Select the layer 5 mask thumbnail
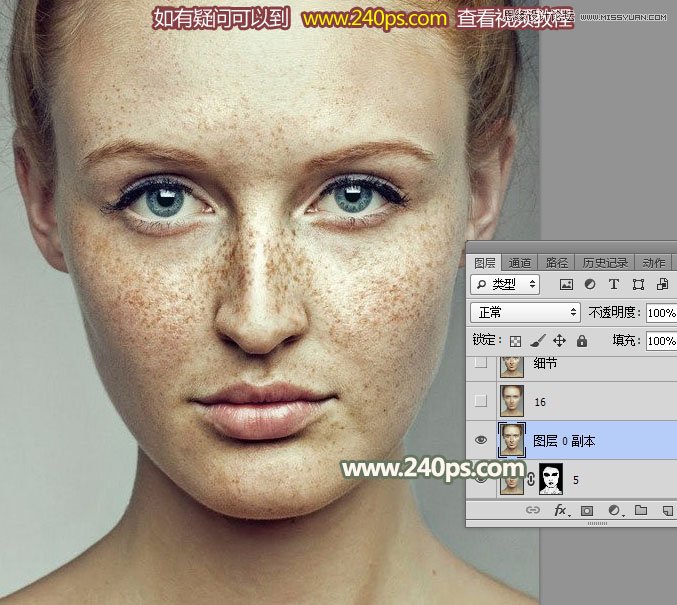The image size is (677, 605). click(x=551, y=479)
